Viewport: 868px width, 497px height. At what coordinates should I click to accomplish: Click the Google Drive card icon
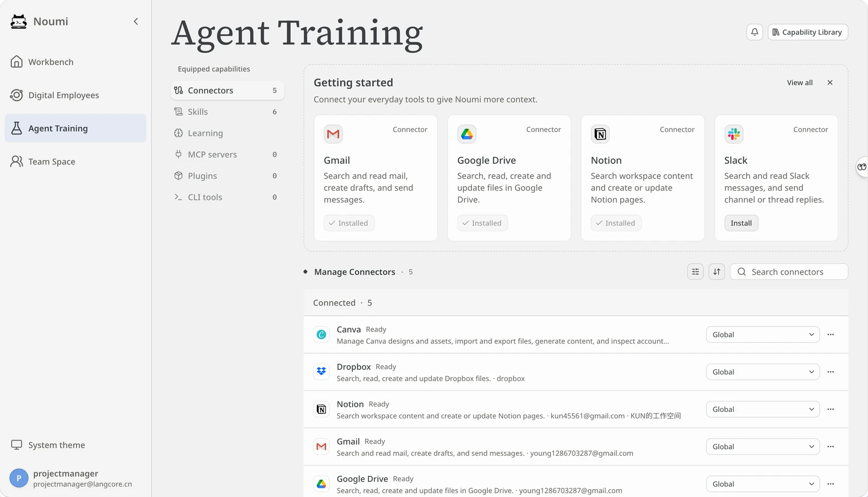467,134
